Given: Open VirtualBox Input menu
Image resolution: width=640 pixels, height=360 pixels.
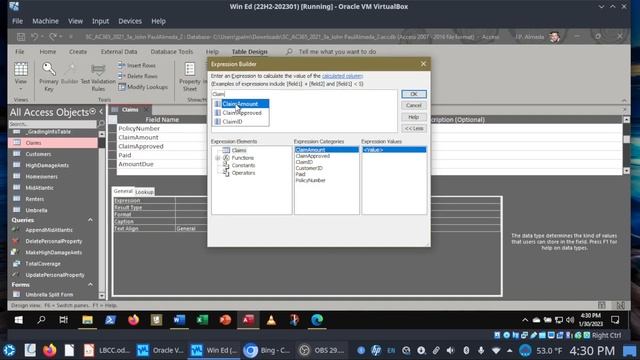Looking at the screenshot, I should 100,21.
